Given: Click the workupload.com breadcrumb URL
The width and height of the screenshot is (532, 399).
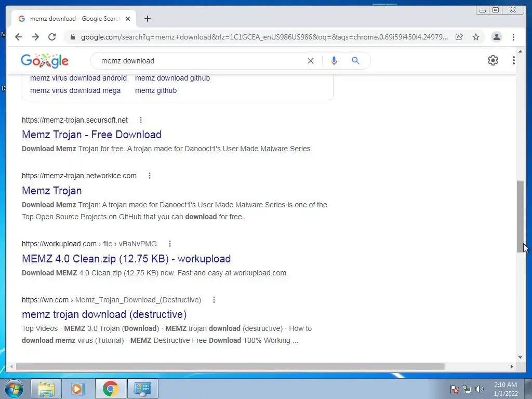Looking at the screenshot, I should click(89, 244).
